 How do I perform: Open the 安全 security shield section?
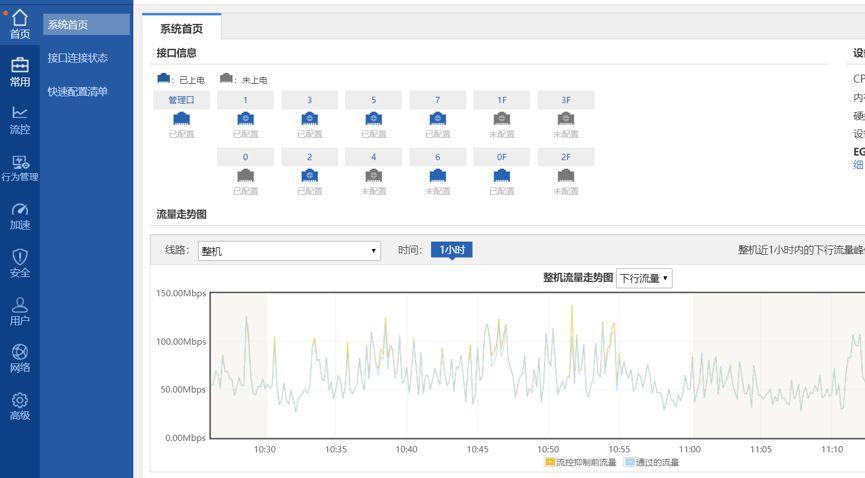point(20,264)
